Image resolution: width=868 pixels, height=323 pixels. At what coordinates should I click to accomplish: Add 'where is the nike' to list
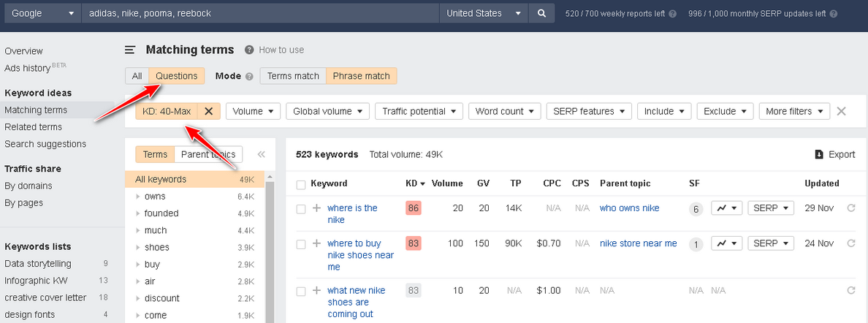[x=316, y=208]
